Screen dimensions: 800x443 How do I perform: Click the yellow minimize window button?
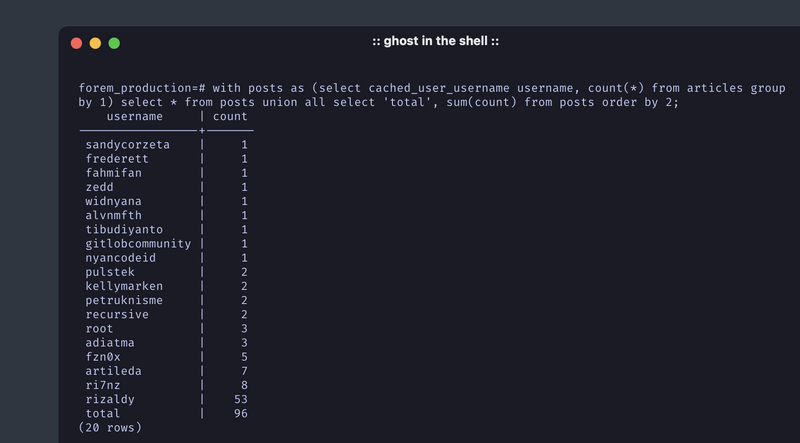96,43
